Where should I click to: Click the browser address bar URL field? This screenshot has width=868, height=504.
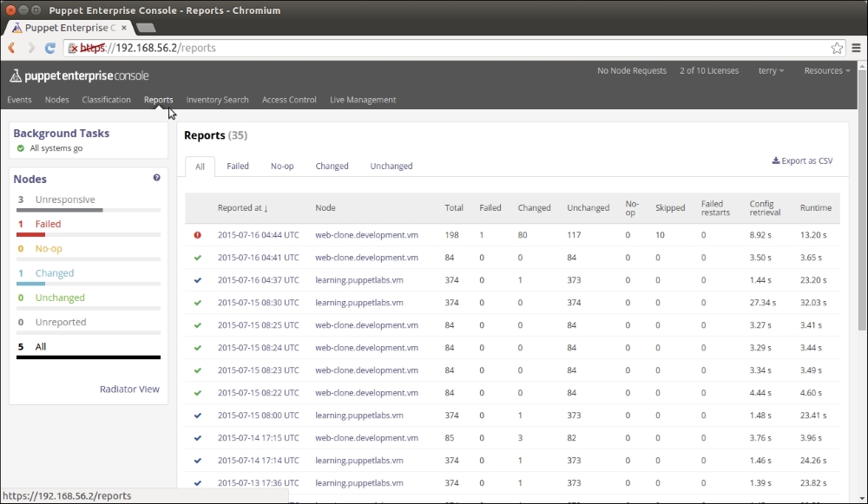point(434,49)
